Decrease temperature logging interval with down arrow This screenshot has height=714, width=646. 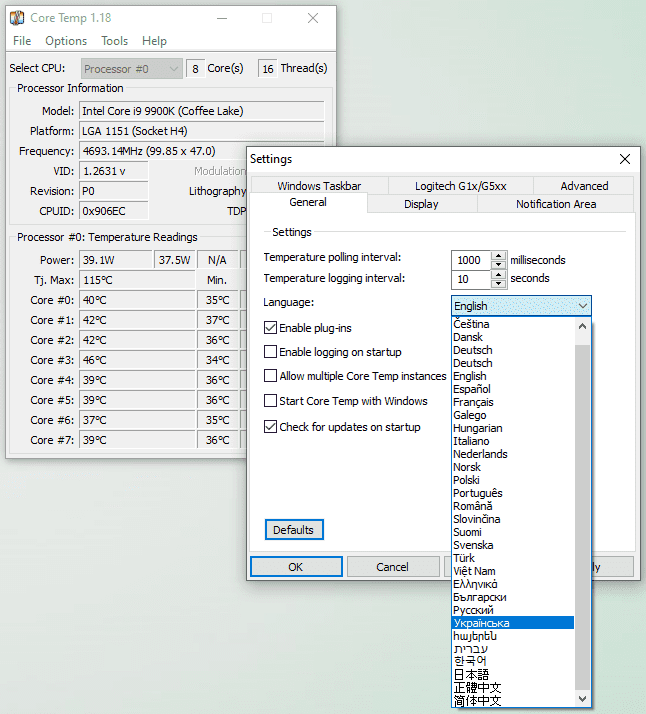[499, 284]
